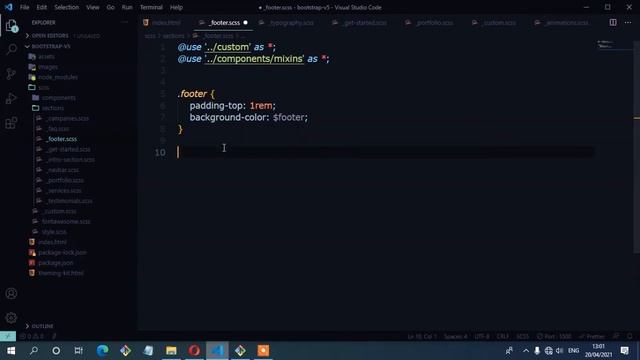Open _navbar.scss in the file tree

[x=62, y=170]
